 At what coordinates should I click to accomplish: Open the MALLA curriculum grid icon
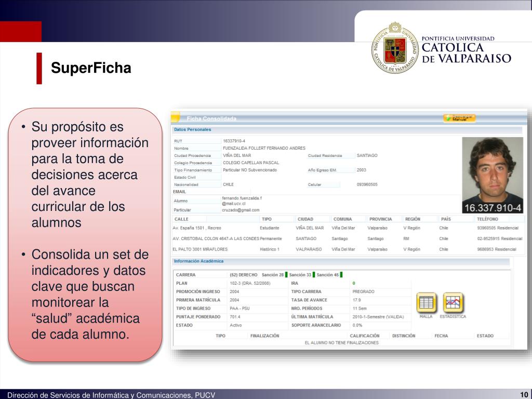[x=426, y=302]
